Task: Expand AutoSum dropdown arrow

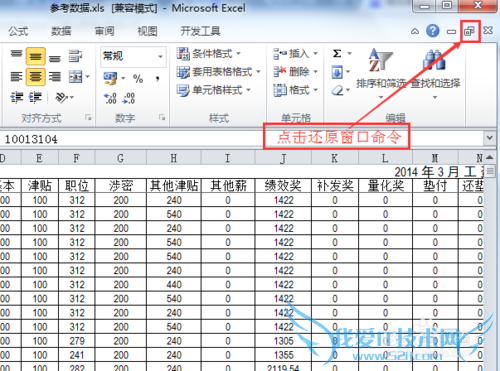Action: point(349,53)
